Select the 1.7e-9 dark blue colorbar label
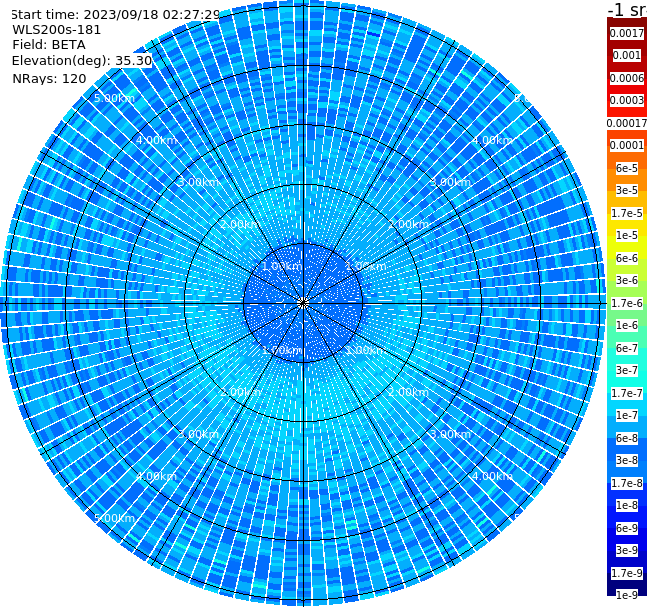The width and height of the screenshot is (647, 607). coord(627,573)
